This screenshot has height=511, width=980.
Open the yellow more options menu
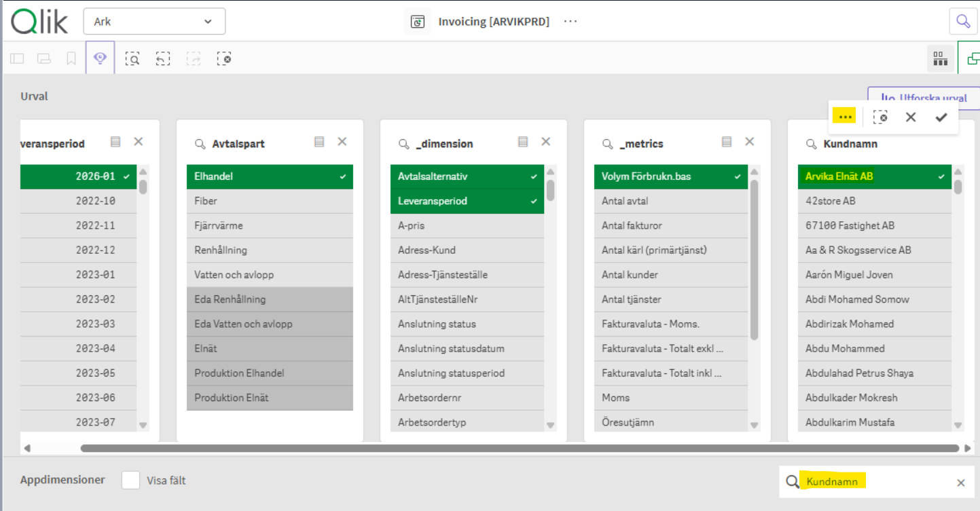pos(845,117)
